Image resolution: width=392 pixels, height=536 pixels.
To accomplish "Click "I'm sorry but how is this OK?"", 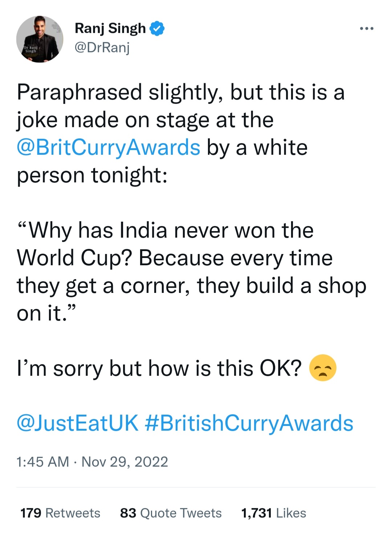I will (159, 368).
